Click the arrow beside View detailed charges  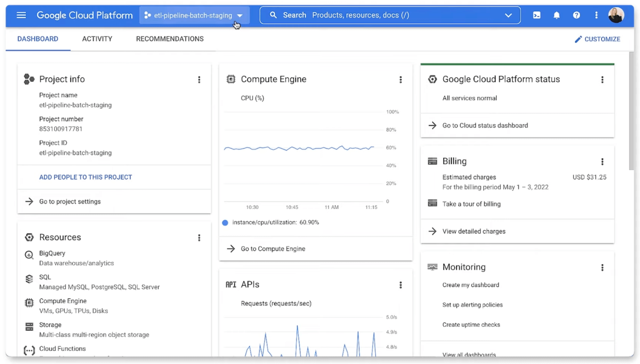click(x=432, y=231)
